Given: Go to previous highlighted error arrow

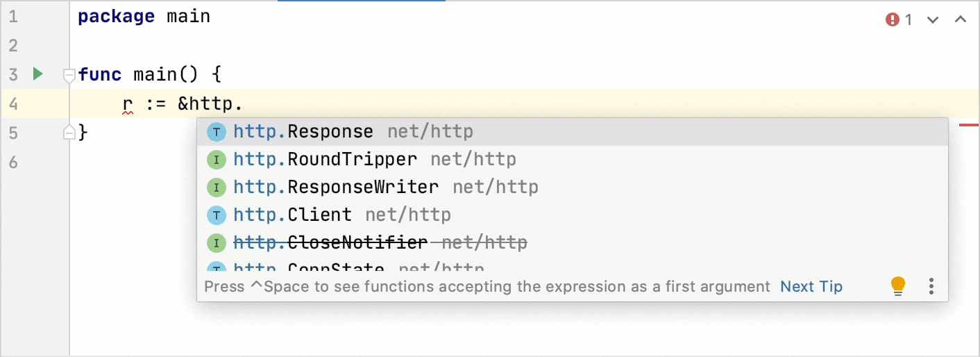Looking at the screenshot, I should 961,19.
